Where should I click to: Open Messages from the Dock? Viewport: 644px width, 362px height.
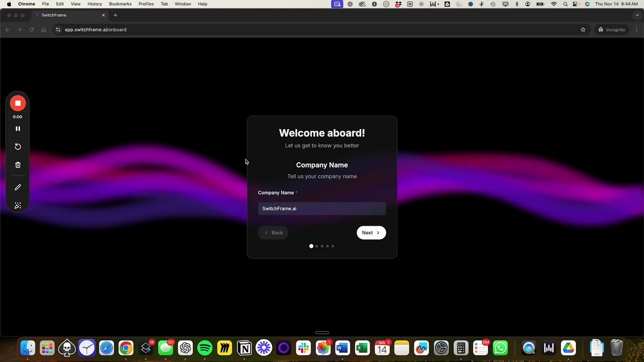click(x=166, y=348)
